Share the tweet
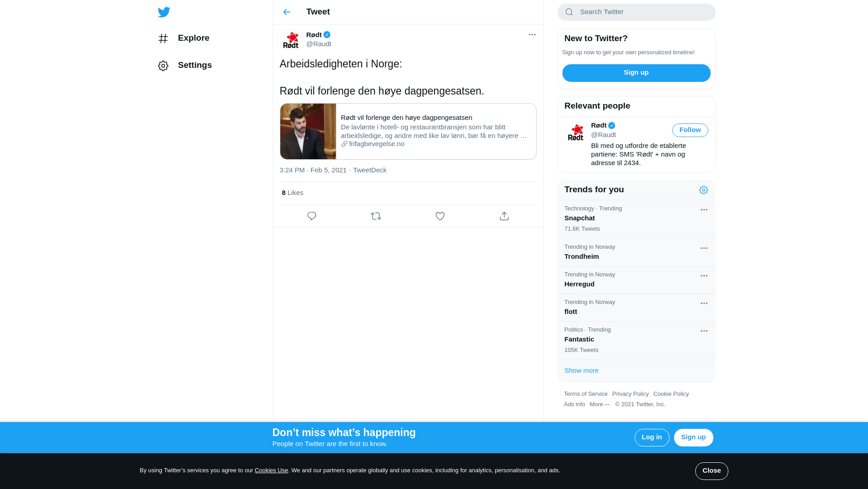Image resolution: width=868 pixels, height=489 pixels. [504, 216]
